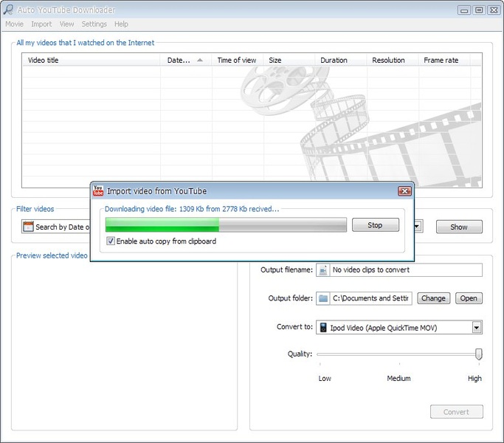
Task: Close the Import video from YouTube dialog
Action: click(x=404, y=191)
